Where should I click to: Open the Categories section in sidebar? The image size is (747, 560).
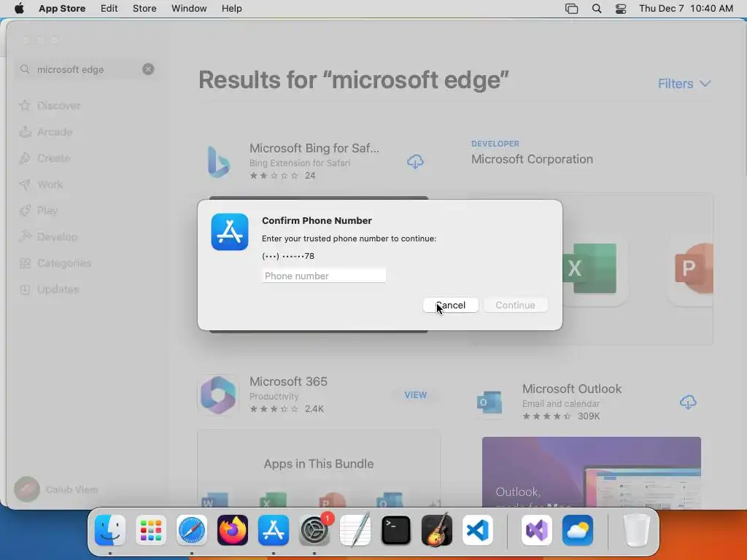[55, 262]
